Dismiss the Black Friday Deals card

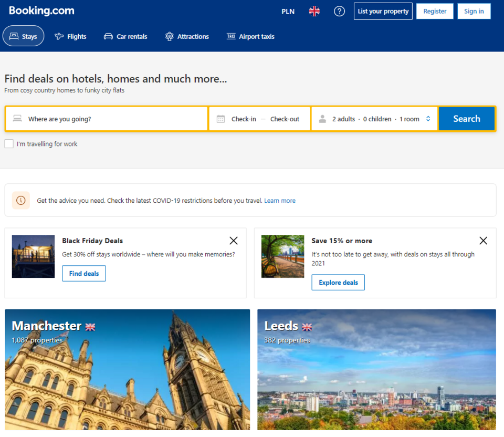click(234, 241)
